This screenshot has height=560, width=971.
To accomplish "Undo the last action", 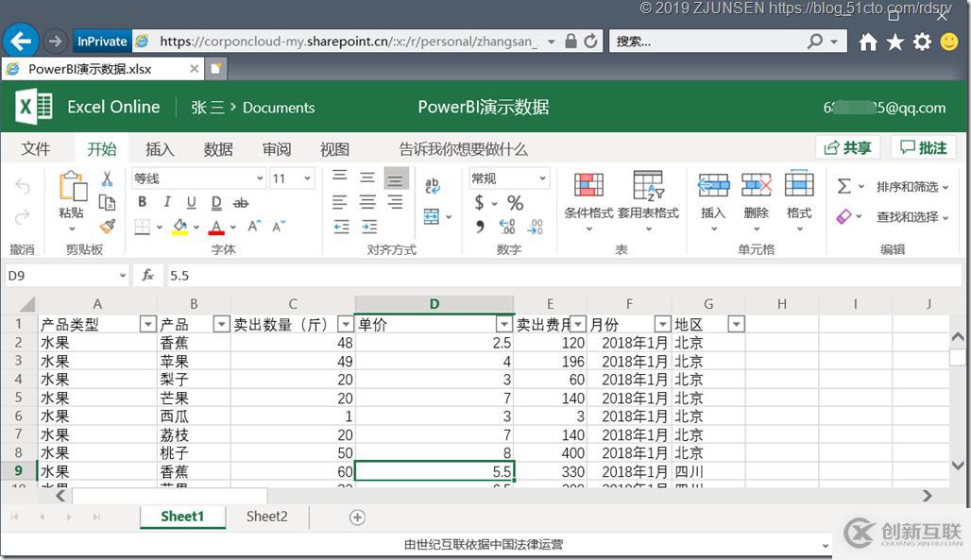I will click(x=23, y=186).
